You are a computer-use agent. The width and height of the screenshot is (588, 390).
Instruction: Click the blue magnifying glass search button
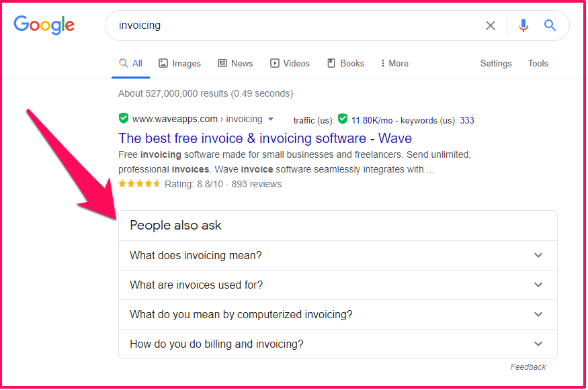tap(550, 26)
